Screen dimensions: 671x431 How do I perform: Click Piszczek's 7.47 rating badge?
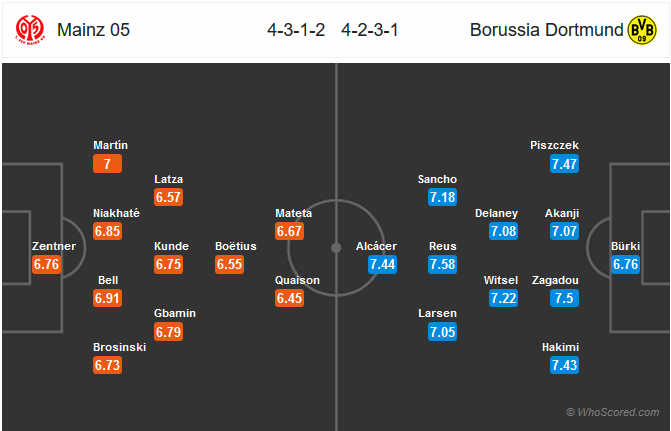click(x=564, y=163)
